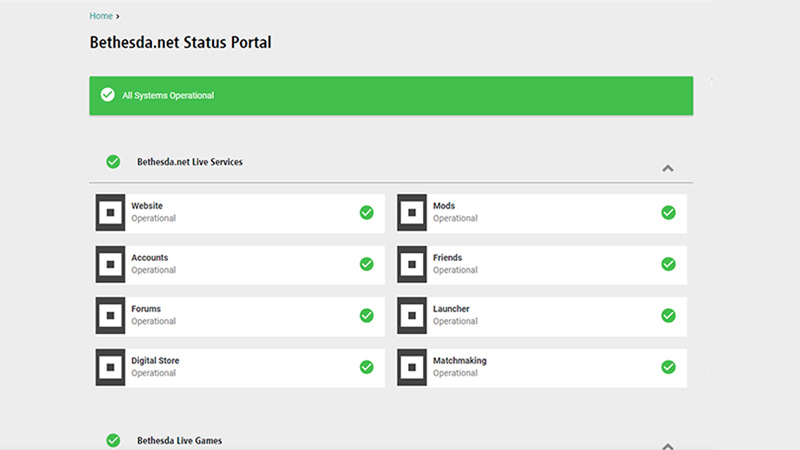The width and height of the screenshot is (800, 450).
Task: Click the Bethesda.net Live Services green check icon
Action: pyautogui.click(x=113, y=162)
